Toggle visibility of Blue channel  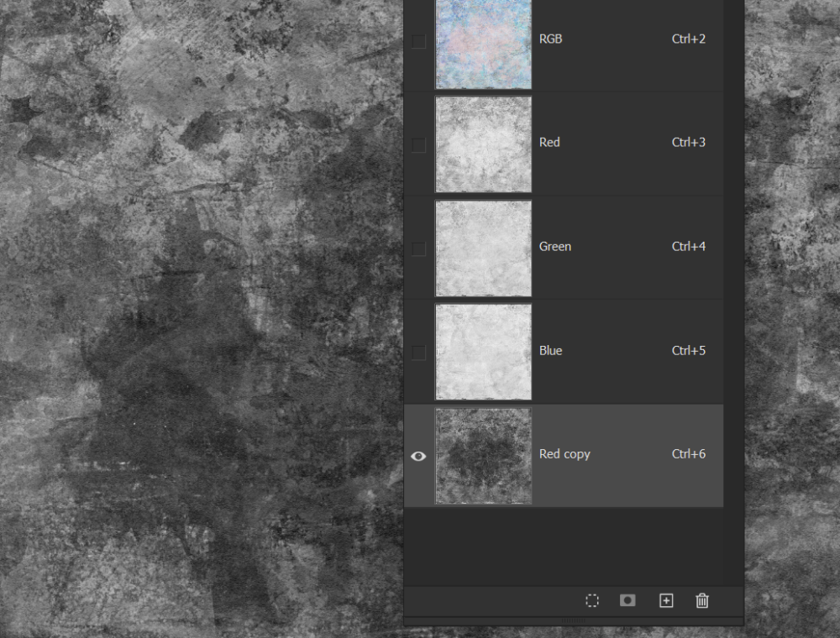pyautogui.click(x=418, y=353)
